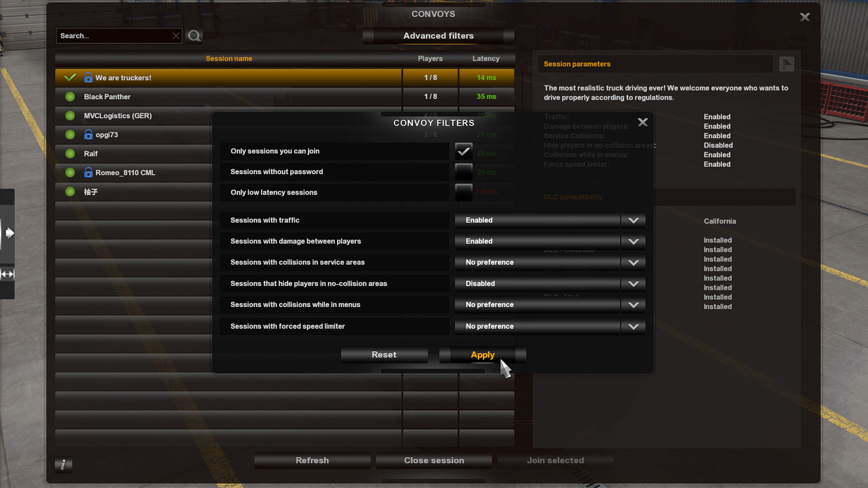Open Sessions with traffic dropdown
This screenshot has width=868, height=488.
550,220
